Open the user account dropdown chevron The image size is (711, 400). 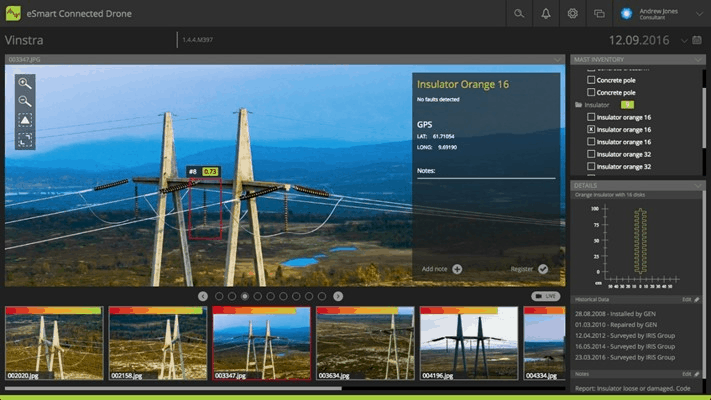[699, 14]
